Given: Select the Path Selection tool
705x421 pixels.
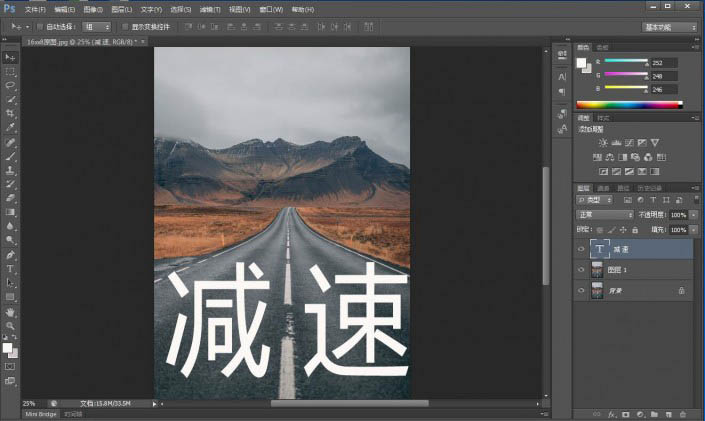Looking at the screenshot, I should pyautogui.click(x=10, y=283).
